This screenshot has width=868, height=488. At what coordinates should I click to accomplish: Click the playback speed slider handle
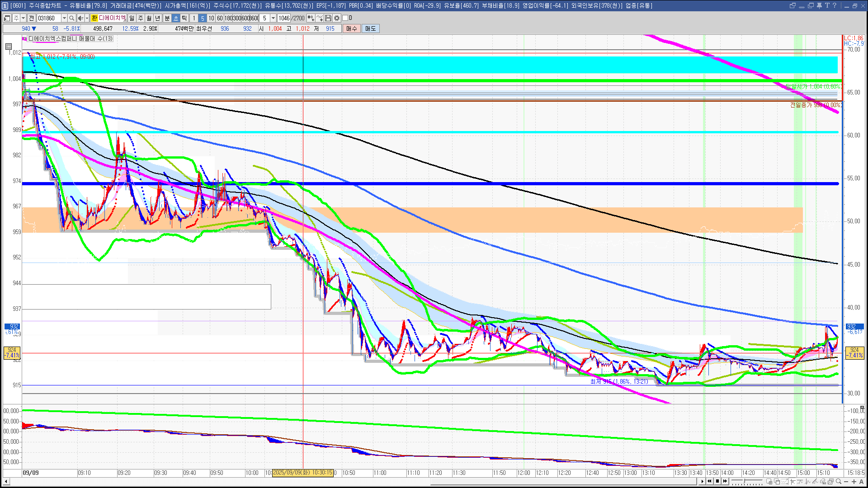tap(744, 481)
